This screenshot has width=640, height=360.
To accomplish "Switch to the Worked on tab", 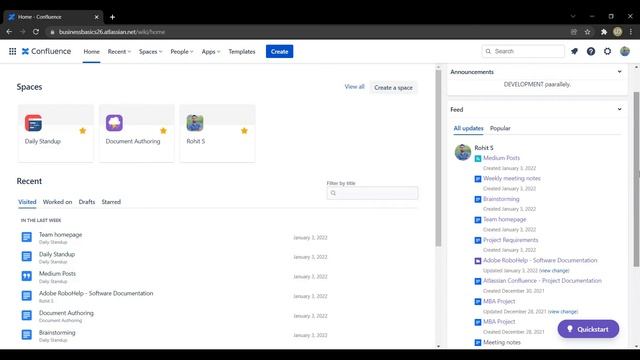I will 57,202.
